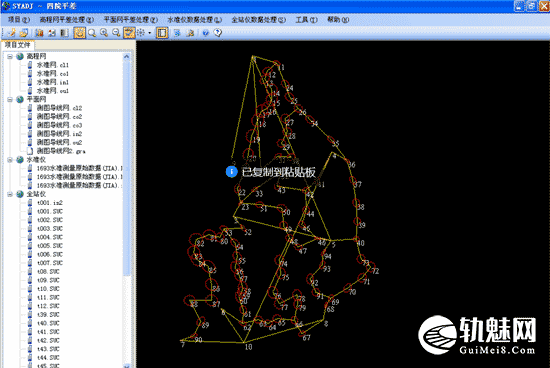Click the toolbar icon right of the panel layout button

tap(177, 33)
